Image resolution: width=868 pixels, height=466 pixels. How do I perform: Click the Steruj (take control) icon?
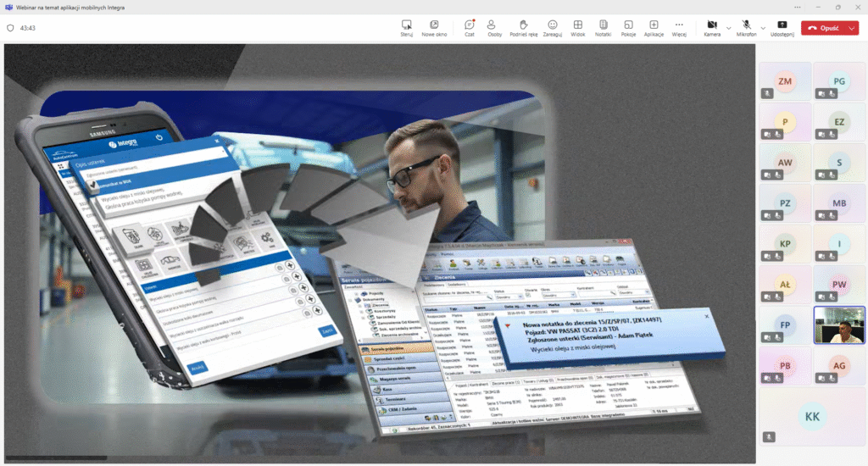coord(406,28)
